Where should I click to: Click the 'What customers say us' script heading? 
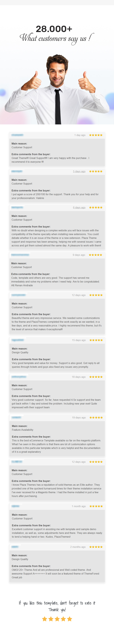[x=57, y=38]
